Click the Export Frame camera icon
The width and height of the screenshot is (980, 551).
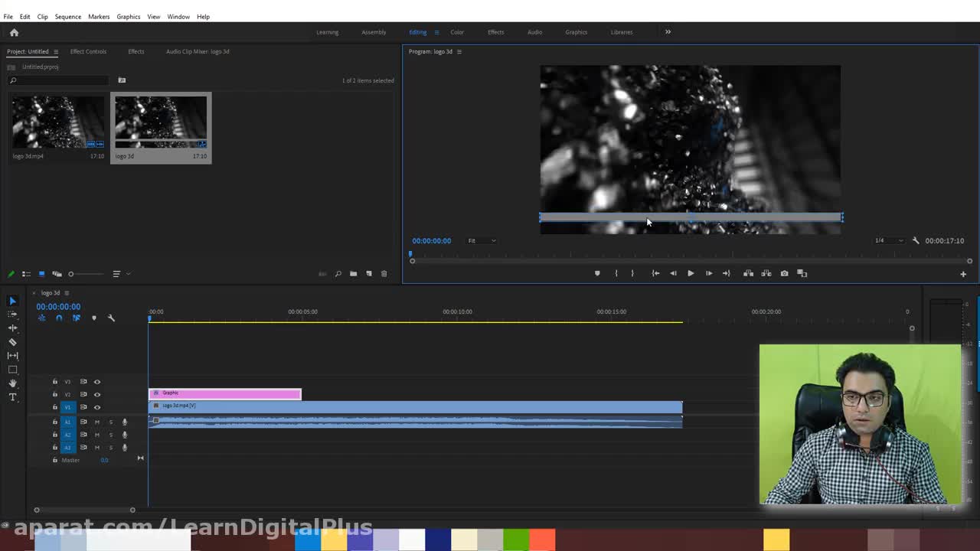coord(784,273)
